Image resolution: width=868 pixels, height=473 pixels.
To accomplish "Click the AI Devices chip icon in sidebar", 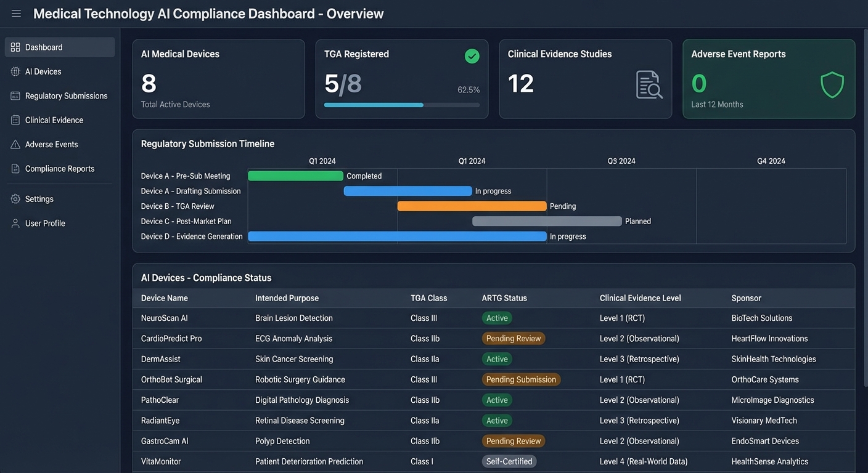I will [x=14, y=71].
